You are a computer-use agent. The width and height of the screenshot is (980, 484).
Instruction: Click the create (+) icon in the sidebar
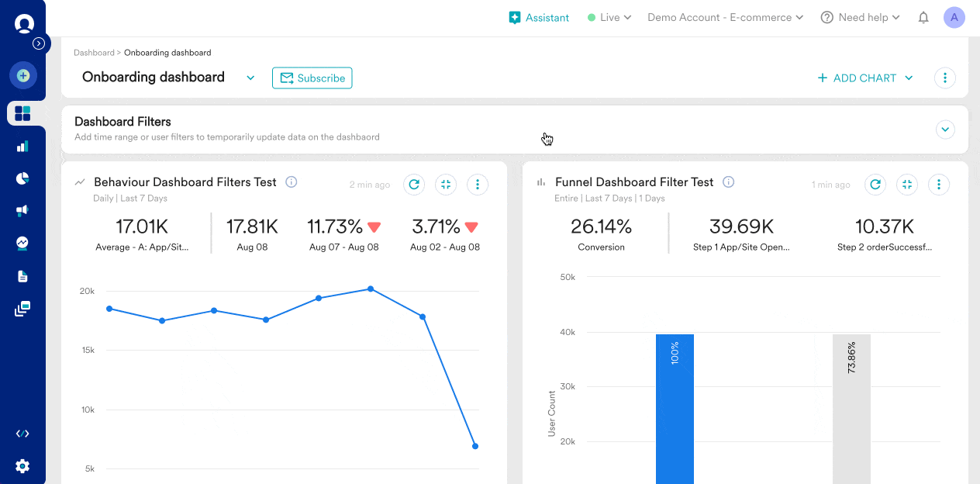tap(23, 75)
